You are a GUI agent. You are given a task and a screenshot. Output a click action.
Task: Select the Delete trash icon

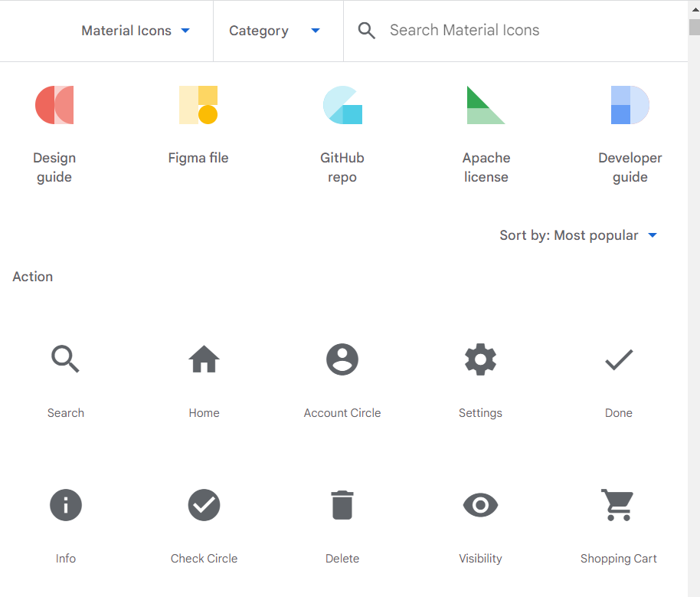(x=342, y=505)
